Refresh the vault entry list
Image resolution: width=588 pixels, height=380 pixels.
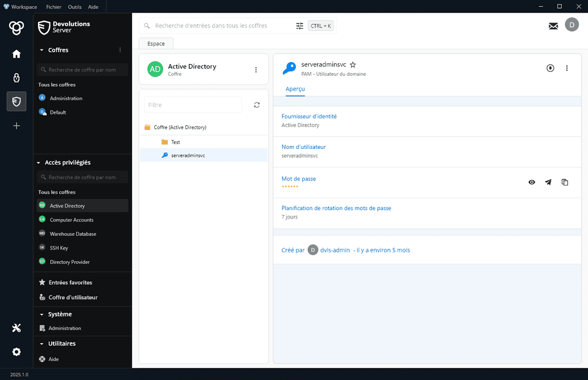coord(257,105)
